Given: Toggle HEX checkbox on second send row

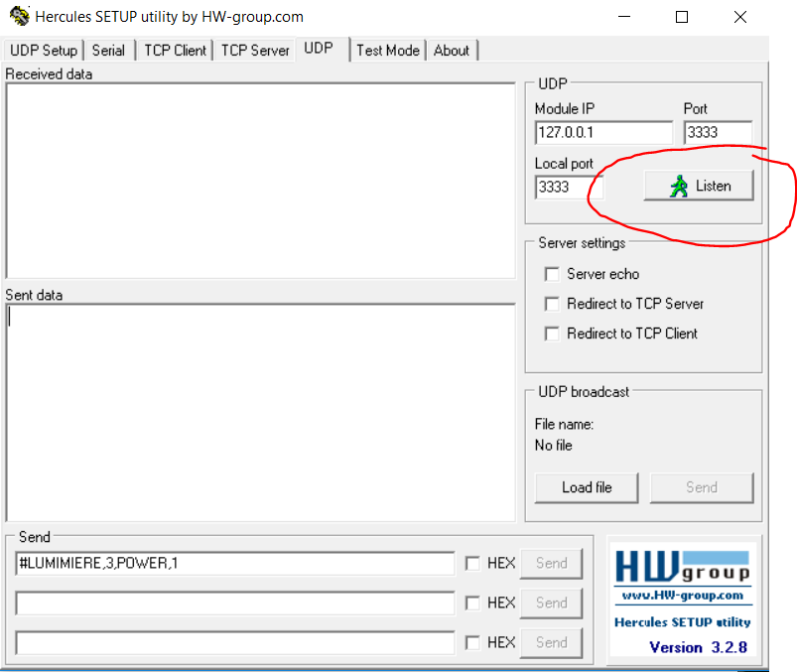Looking at the screenshot, I should tap(473, 604).
